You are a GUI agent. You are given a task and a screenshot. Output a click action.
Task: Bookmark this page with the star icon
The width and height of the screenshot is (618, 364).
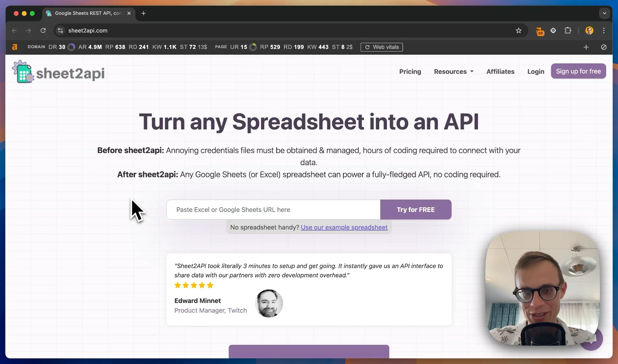[518, 31]
